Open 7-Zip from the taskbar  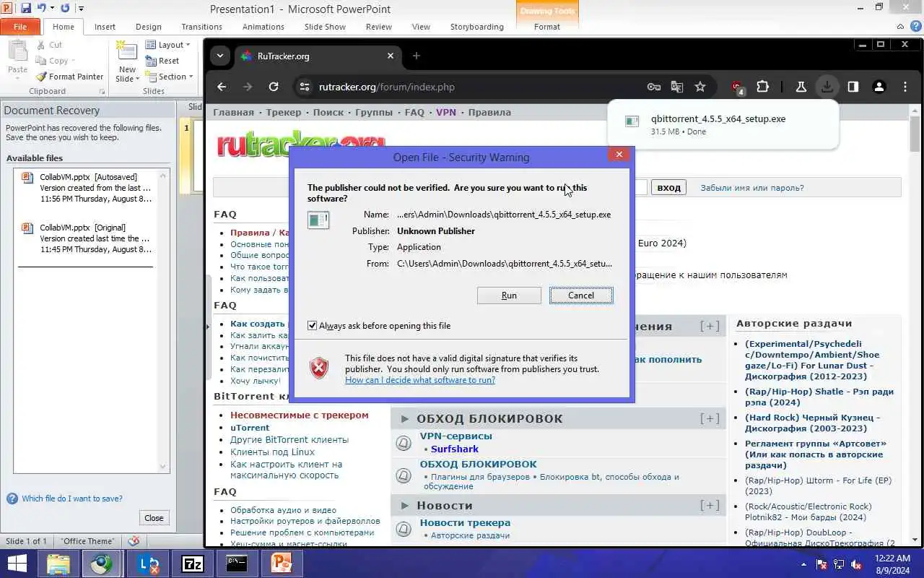(x=193, y=564)
